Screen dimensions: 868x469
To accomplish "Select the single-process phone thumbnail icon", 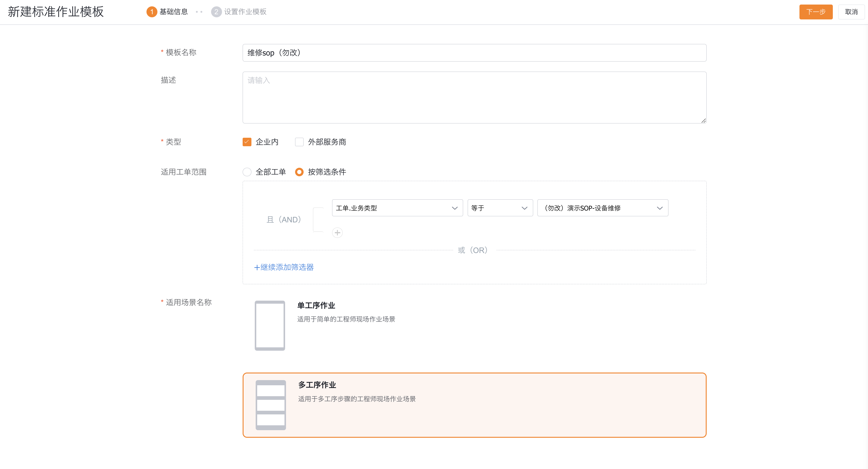I will (x=270, y=326).
